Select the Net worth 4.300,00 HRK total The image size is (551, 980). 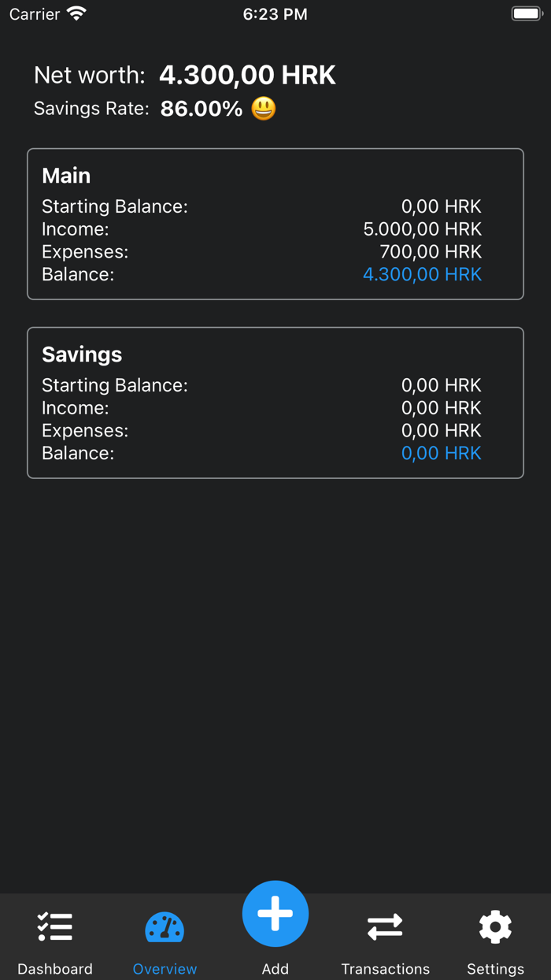(x=247, y=76)
